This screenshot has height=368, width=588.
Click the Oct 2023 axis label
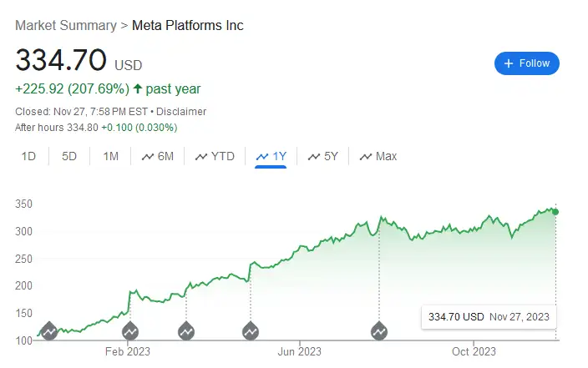(x=474, y=351)
